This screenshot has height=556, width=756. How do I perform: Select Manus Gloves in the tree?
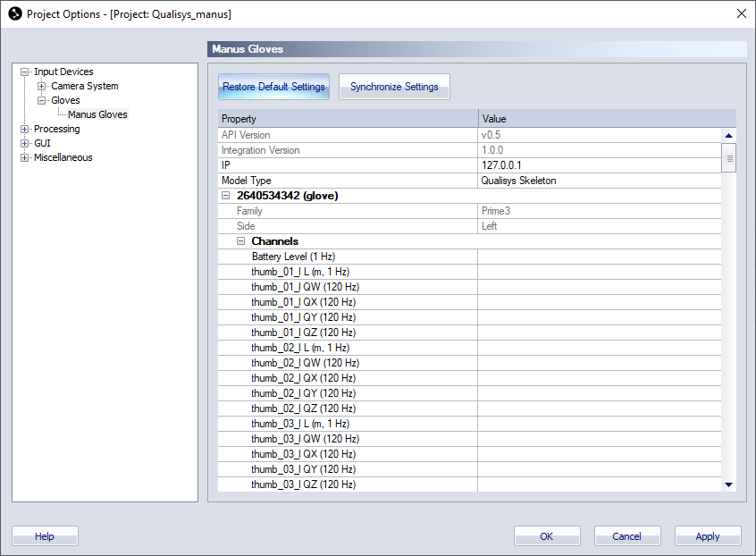97,114
